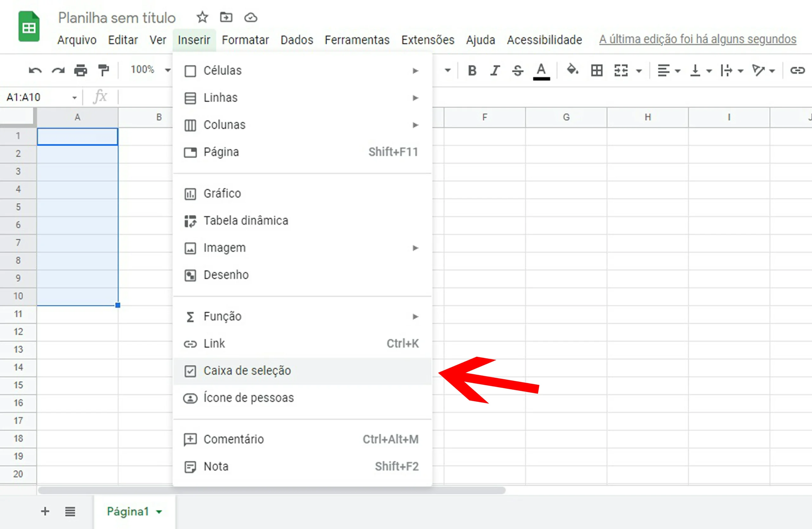Open the Acessibilidade menu
Screen dimensions: 812x529
click(x=544, y=40)
